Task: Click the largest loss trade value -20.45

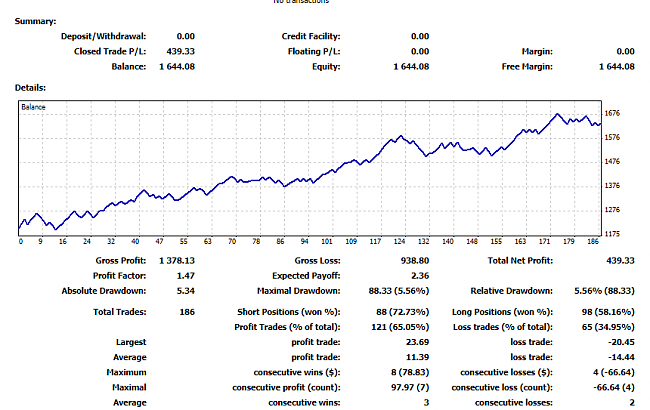Action: pyautogui.click(x=621, y=342)
